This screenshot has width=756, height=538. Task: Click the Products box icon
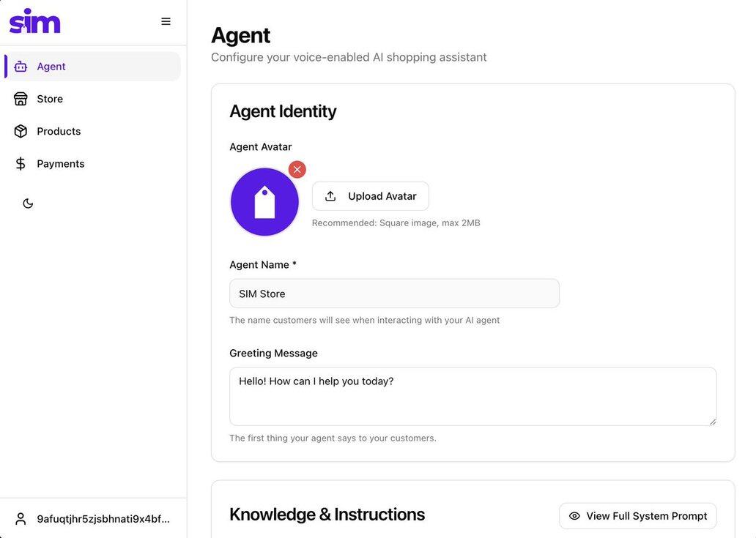click(21, 131)
